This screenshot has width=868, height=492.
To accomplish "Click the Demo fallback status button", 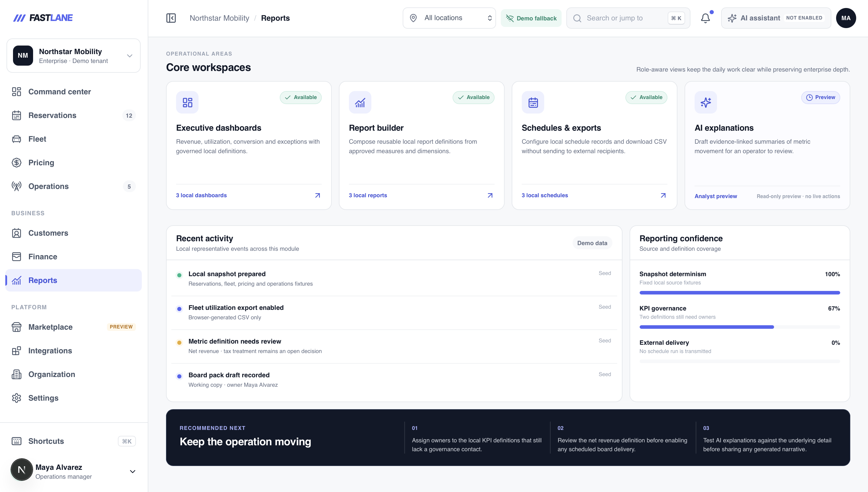I will coord(531,18).
